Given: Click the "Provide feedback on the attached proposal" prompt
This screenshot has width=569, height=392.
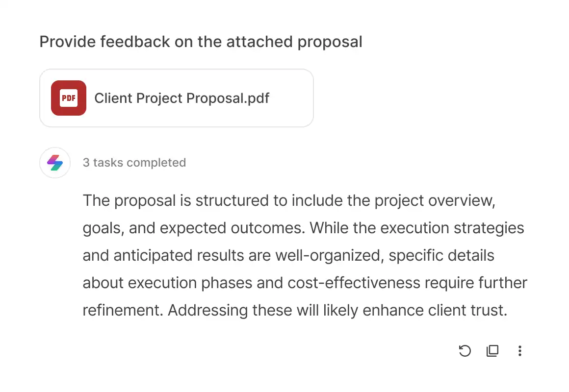Looking at the screenshot, I should point(201,42).
